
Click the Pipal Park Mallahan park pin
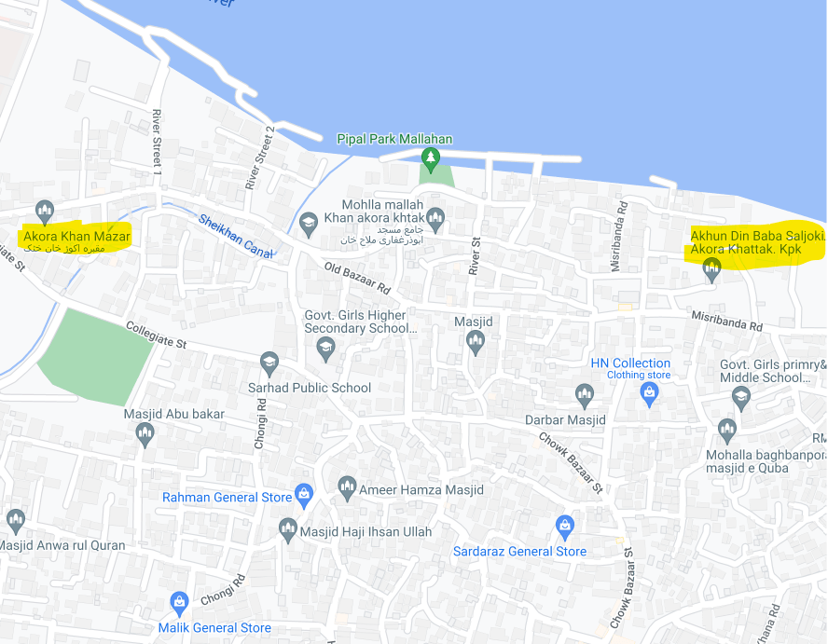(x=431, y=160)
